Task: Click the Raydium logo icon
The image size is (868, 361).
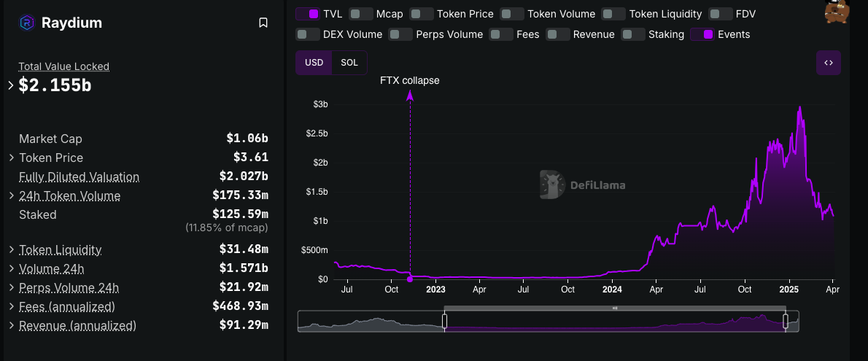Action: [26, 23]
